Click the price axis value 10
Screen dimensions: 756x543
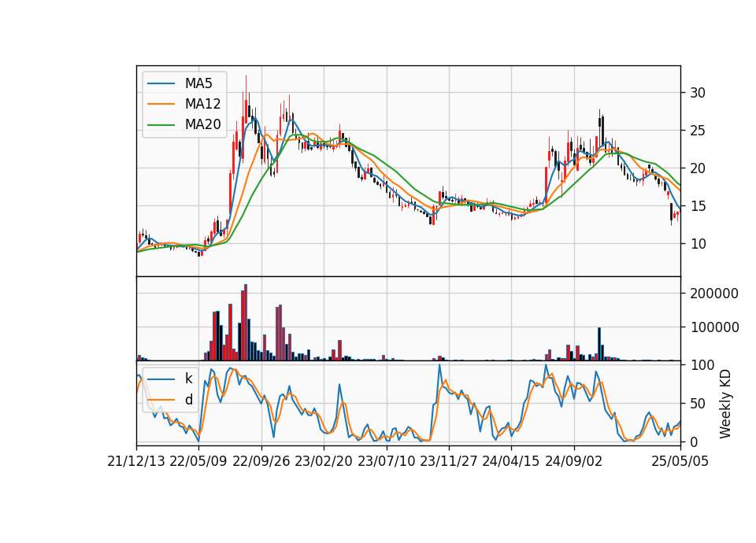(x=698, y=244)
